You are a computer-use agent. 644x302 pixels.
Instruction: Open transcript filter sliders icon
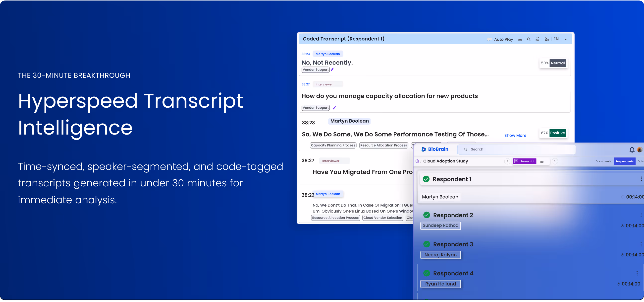point(537,39)
